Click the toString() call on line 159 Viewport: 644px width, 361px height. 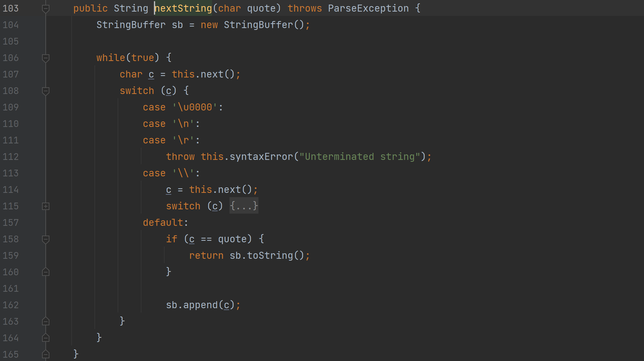pos(270,256)
